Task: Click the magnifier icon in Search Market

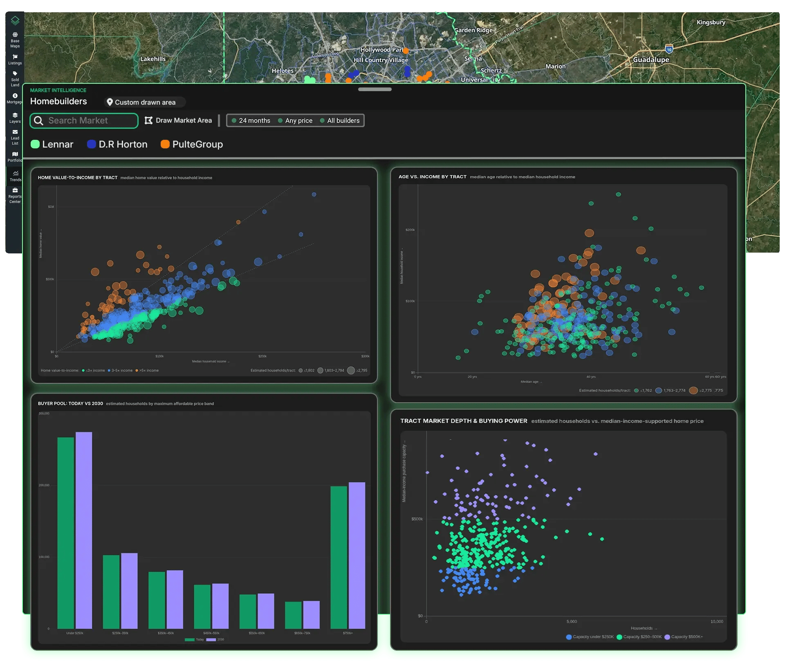Action: point(38,121)
